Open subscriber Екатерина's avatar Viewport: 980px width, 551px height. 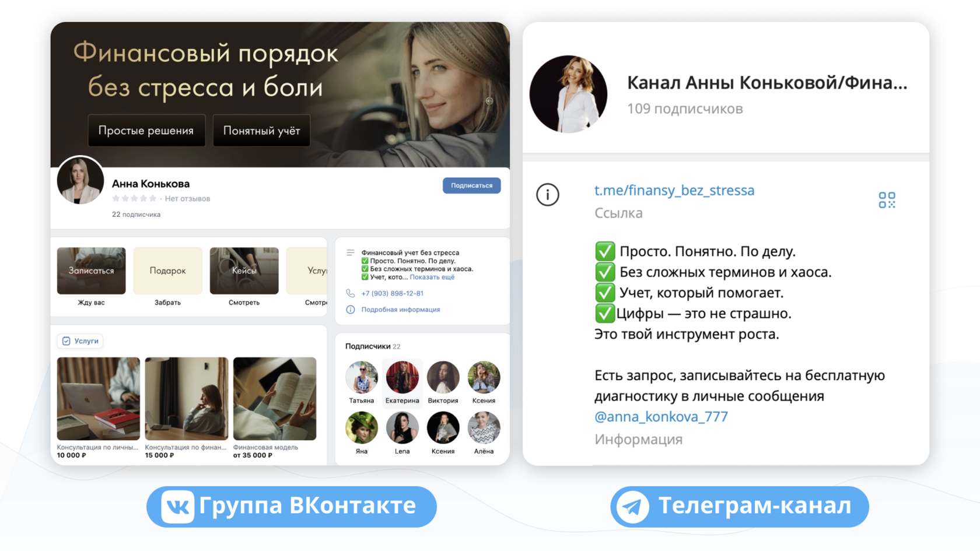[402, 377]
